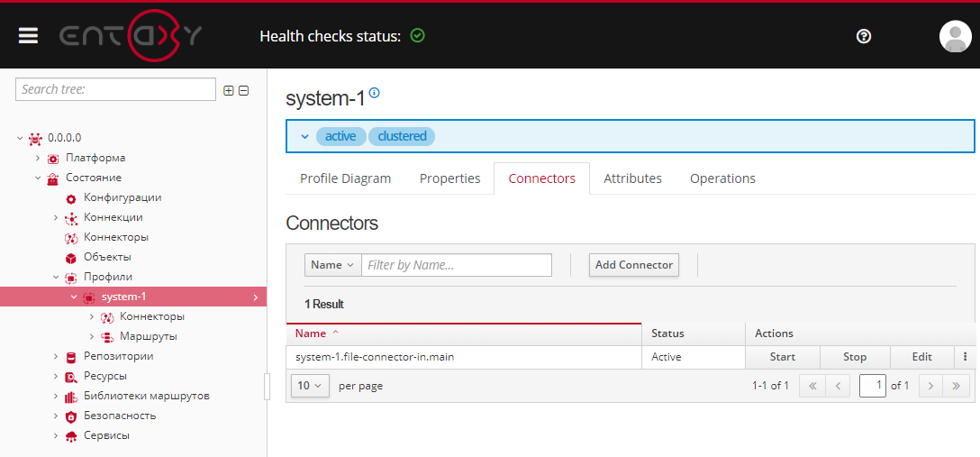Switch to the Properties tab
The width and height of the screenshot is (980, 457).
tap(450, 178)
